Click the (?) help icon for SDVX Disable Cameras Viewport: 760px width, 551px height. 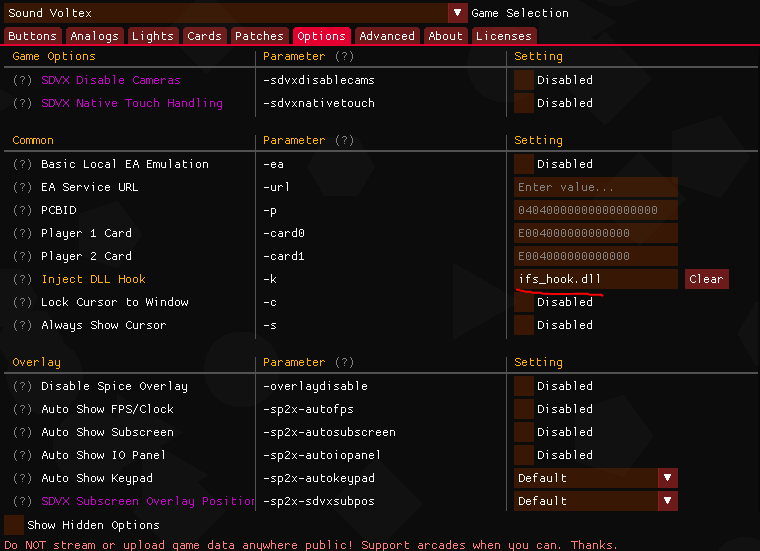[x=22, y=80]
